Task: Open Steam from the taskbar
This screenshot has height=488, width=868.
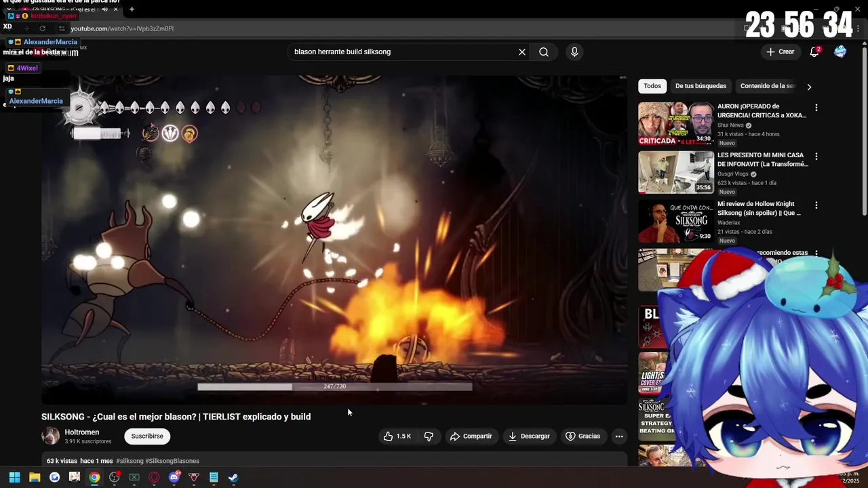Action: click(x=233, y=477)
